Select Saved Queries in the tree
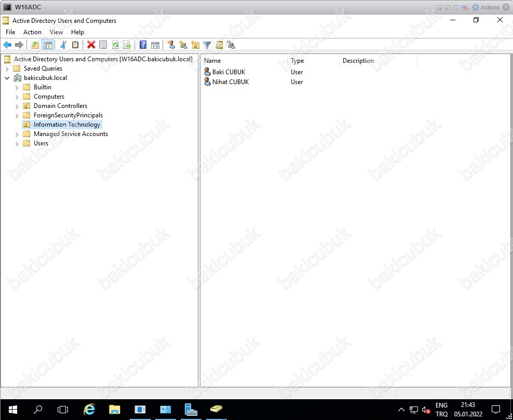The height and width of the screenshot is (420, 513). click(x=43, y=69)
